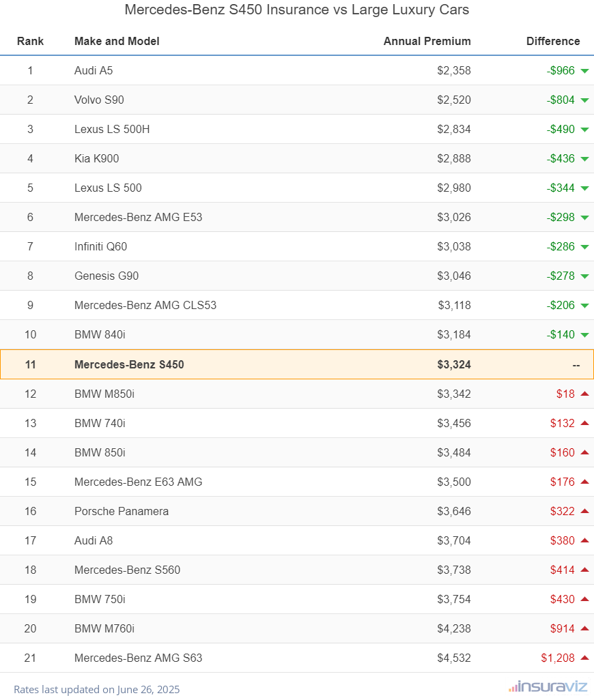
Task: Select the 'Infiniti Q60' model name
Action: 101,247
